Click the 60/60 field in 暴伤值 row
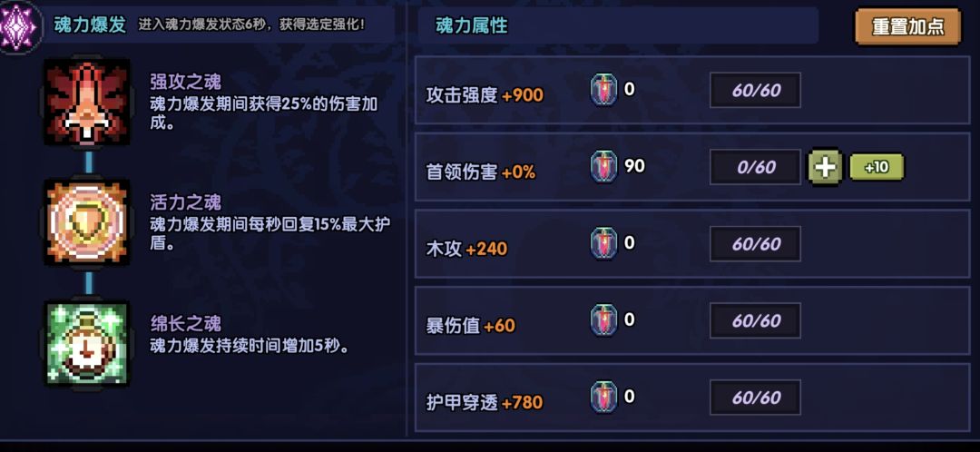980x452 pixels. click(755, 321)
